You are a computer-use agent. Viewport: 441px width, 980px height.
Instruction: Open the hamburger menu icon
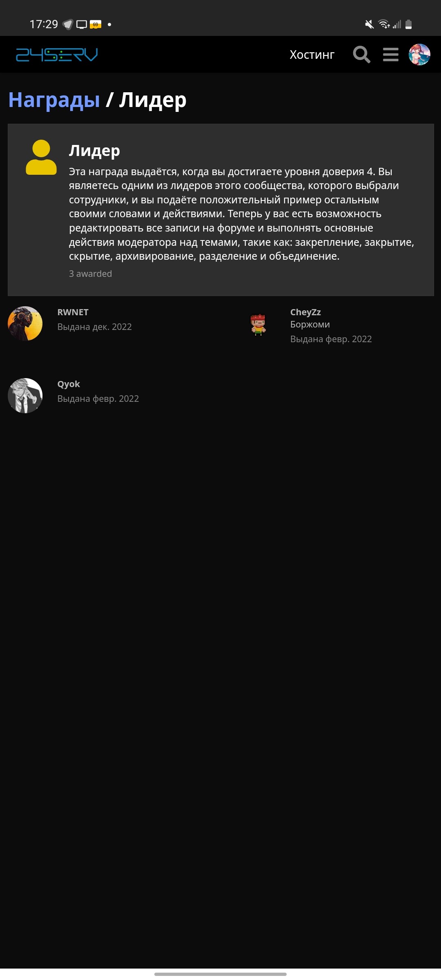391,54
